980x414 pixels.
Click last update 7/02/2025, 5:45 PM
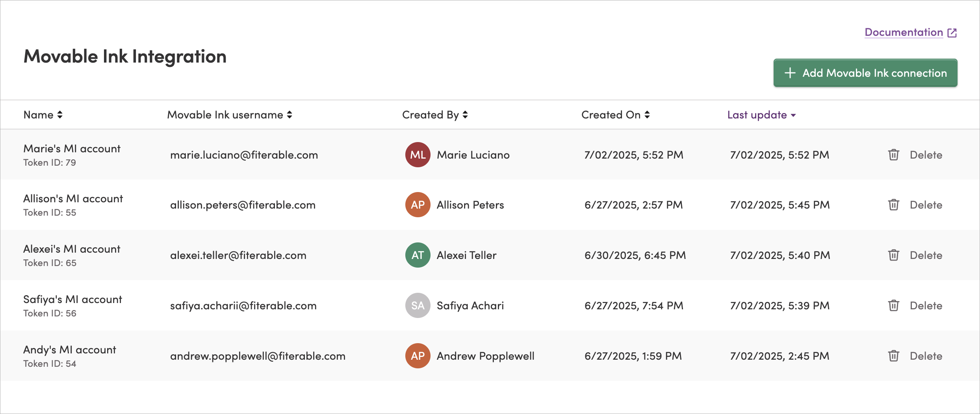point(780,205)
